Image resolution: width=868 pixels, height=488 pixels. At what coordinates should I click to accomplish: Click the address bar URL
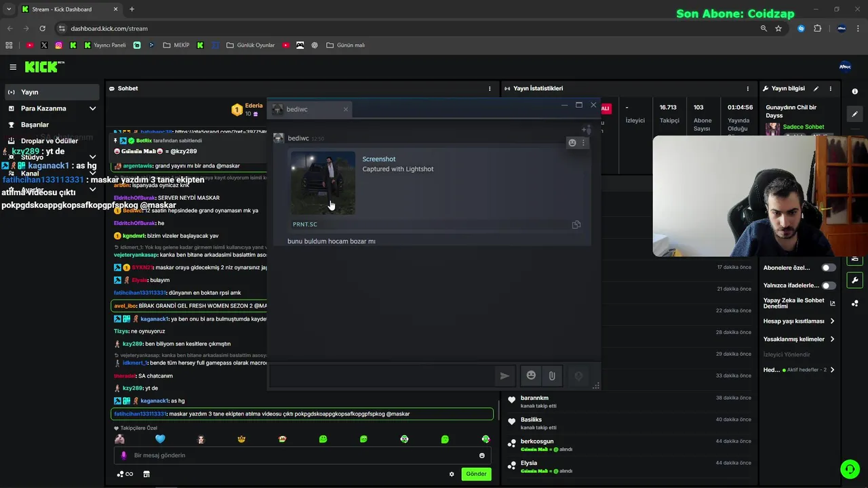click(109, 28)
